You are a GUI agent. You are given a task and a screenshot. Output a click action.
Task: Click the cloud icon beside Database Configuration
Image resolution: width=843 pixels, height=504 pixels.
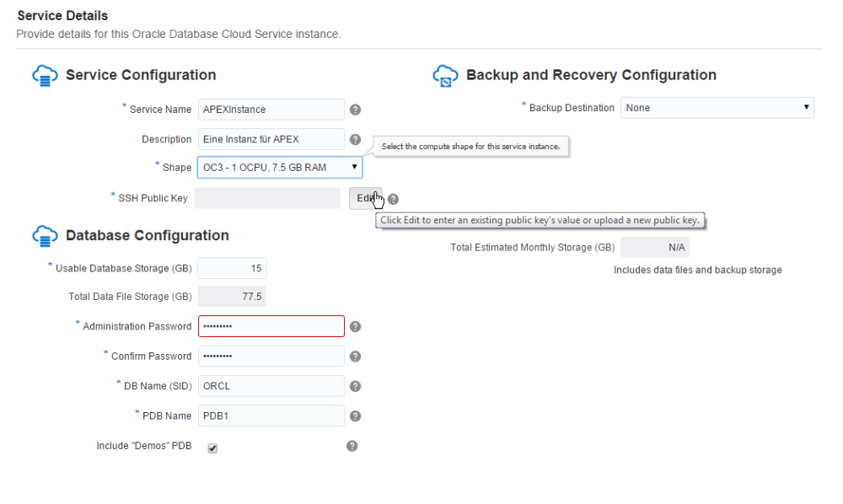pyautogui.click(x=45, y=236)
